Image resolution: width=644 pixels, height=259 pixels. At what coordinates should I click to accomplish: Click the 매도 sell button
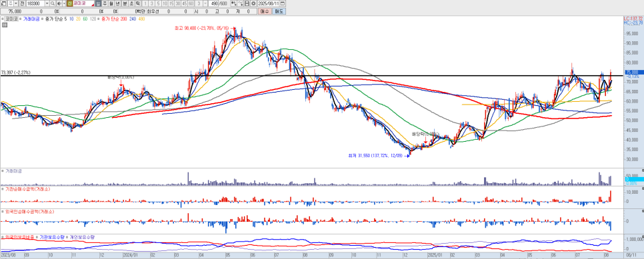pos(279,11)
